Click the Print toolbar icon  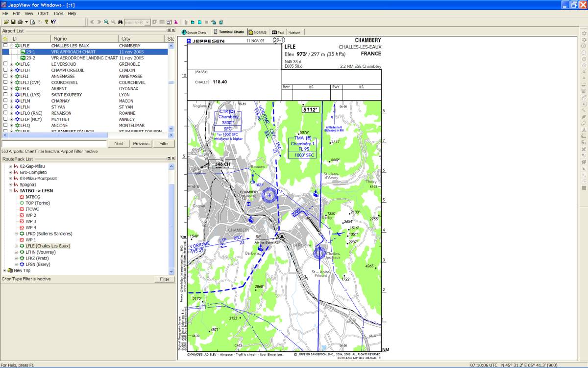click(x=20, y=22)
